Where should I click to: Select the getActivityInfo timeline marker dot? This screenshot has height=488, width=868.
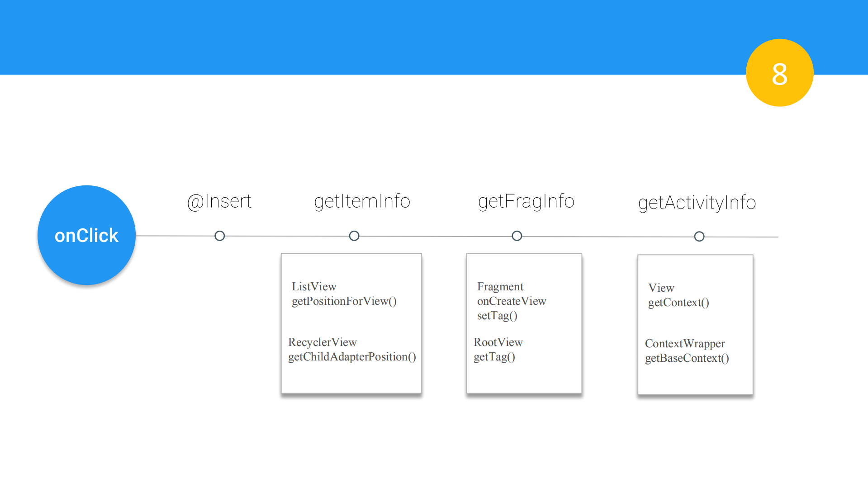699,237
